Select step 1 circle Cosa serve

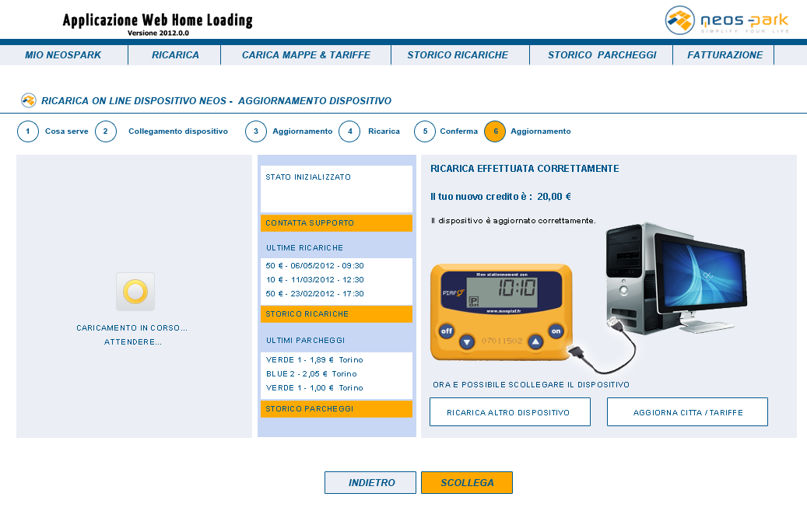[28, 131]
